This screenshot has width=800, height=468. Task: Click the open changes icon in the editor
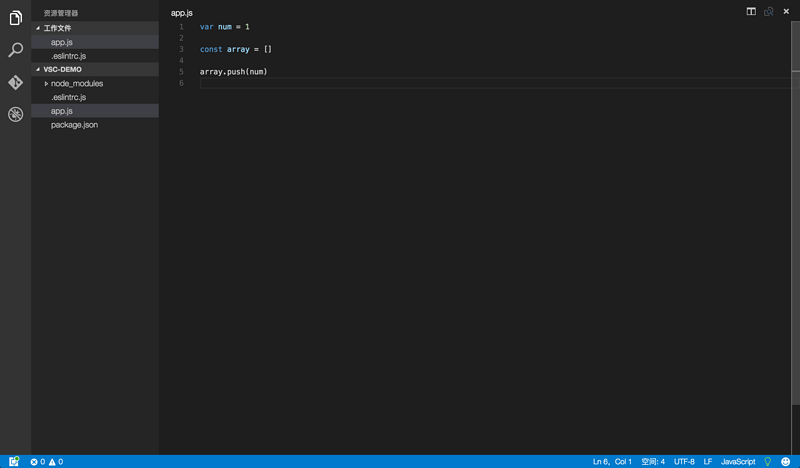click(x=768, y=11)
